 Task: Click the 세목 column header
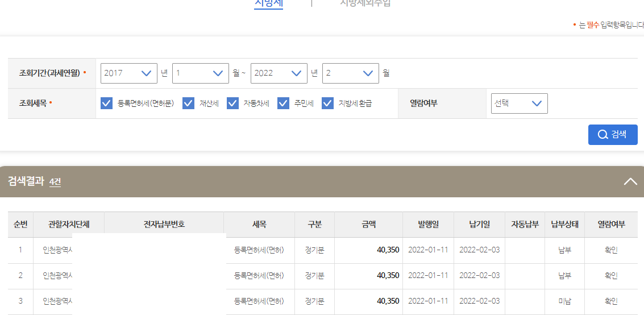pos(259,224)
